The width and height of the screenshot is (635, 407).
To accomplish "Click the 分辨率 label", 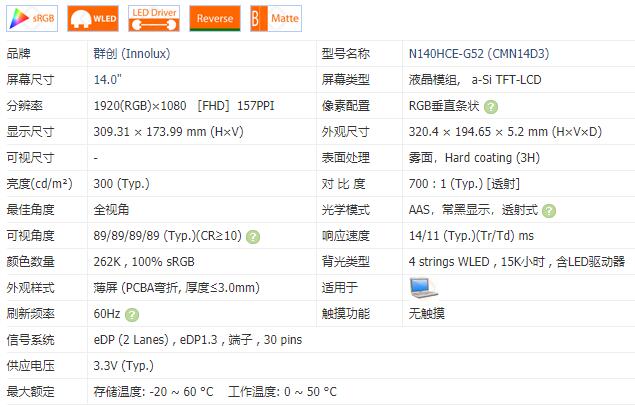I will [25, 106].
